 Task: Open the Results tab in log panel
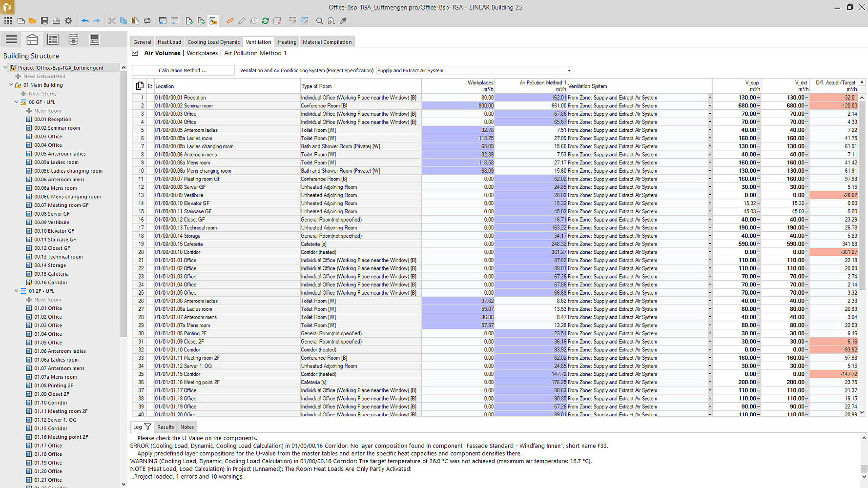pos(165,427)
